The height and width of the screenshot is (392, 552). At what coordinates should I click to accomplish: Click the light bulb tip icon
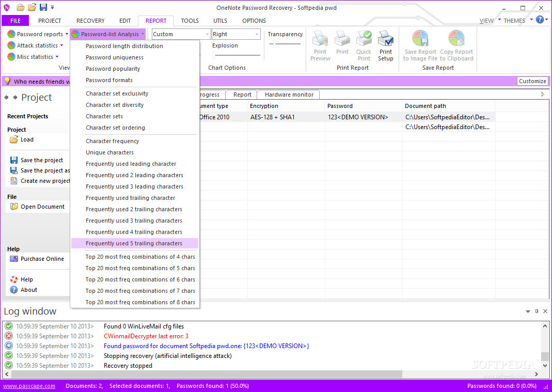pyautogui.click(x=7, y=81)
